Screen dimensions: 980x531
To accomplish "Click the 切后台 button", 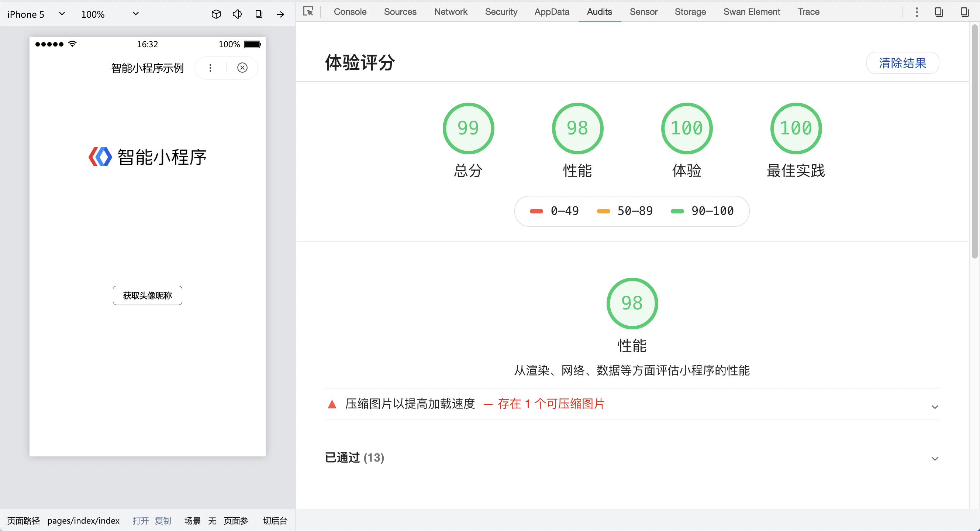I will coord(275,520).
